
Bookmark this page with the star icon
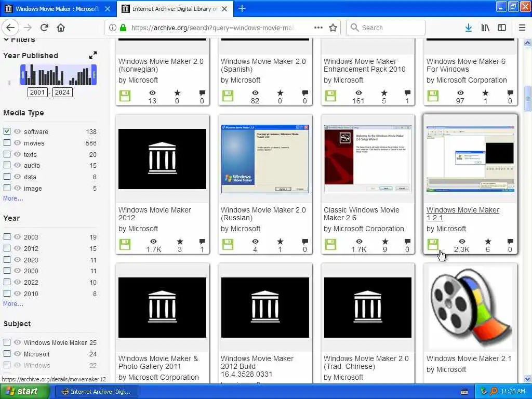point(333,28)
